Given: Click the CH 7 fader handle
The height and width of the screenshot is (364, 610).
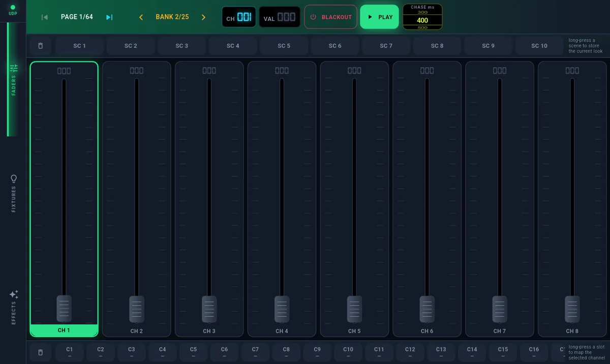Looking at the screenshot, I should point(500,309).
